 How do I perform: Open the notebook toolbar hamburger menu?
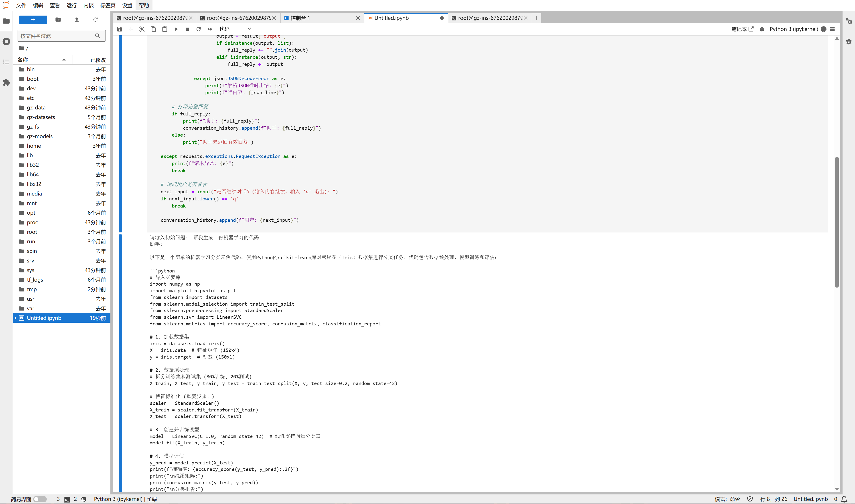tap(832, 29)
